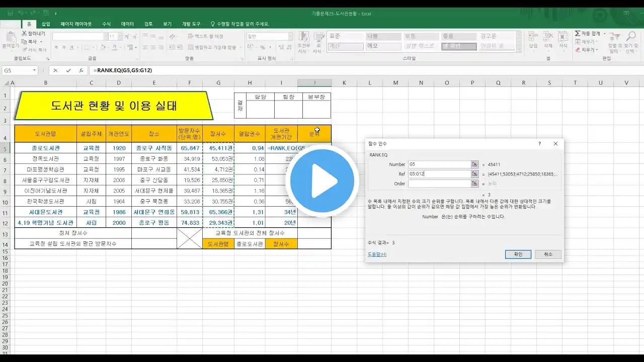Click the 확인 (OK) button in dialog
644x362 pixels.
pyautogui.click(x=518, y=254)
